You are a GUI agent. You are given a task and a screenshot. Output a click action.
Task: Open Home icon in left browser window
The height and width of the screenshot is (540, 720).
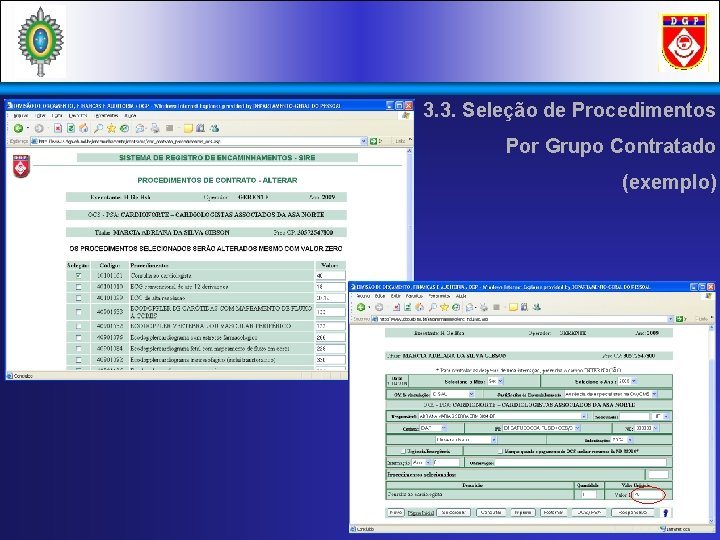pos(84,129)
